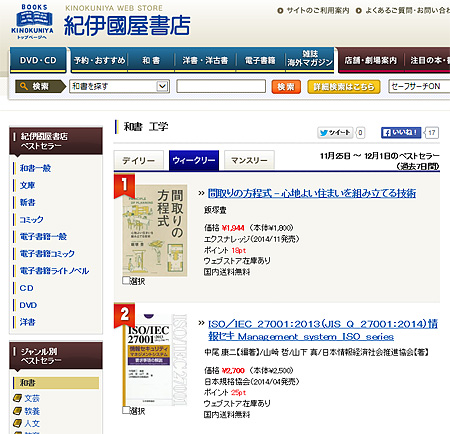Click the Kinokuniya Books logo icon

(32, 21)
